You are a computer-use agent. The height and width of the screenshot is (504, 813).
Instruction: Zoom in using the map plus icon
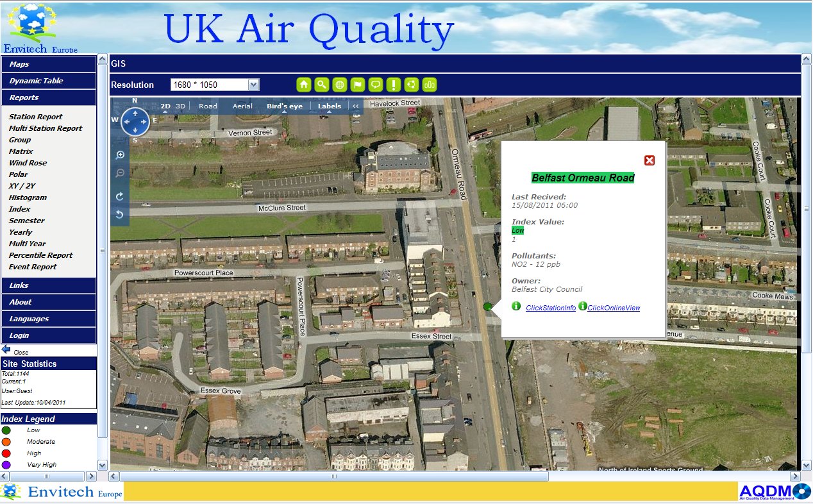point(120,155)
